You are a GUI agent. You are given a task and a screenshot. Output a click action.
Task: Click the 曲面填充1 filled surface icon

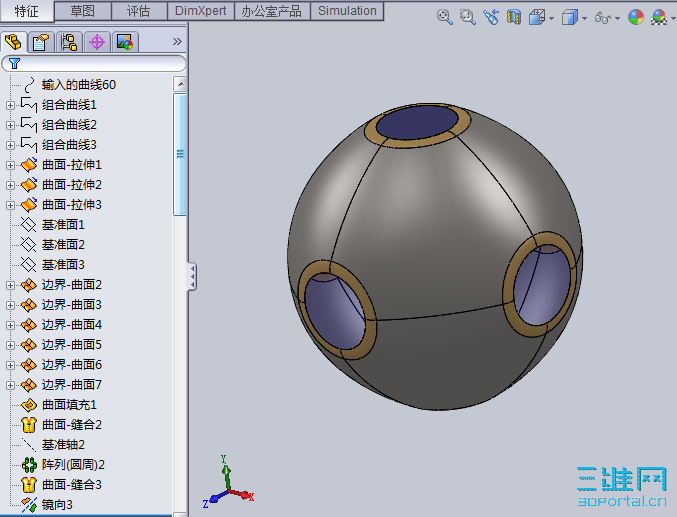tap(29, 405)
